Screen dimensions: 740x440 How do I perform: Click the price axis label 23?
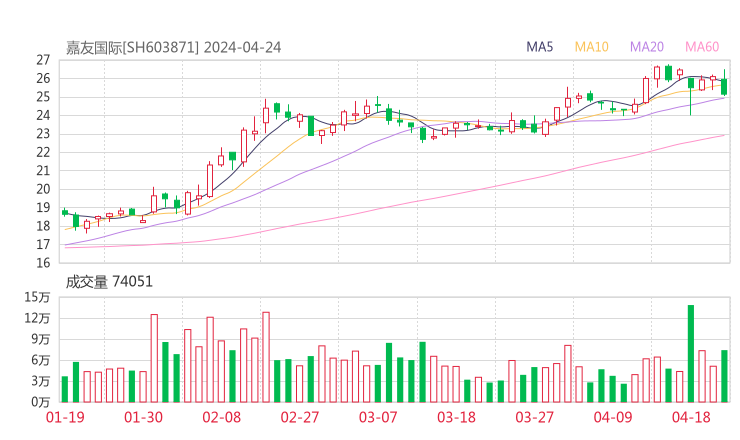(x=43, y=134)
